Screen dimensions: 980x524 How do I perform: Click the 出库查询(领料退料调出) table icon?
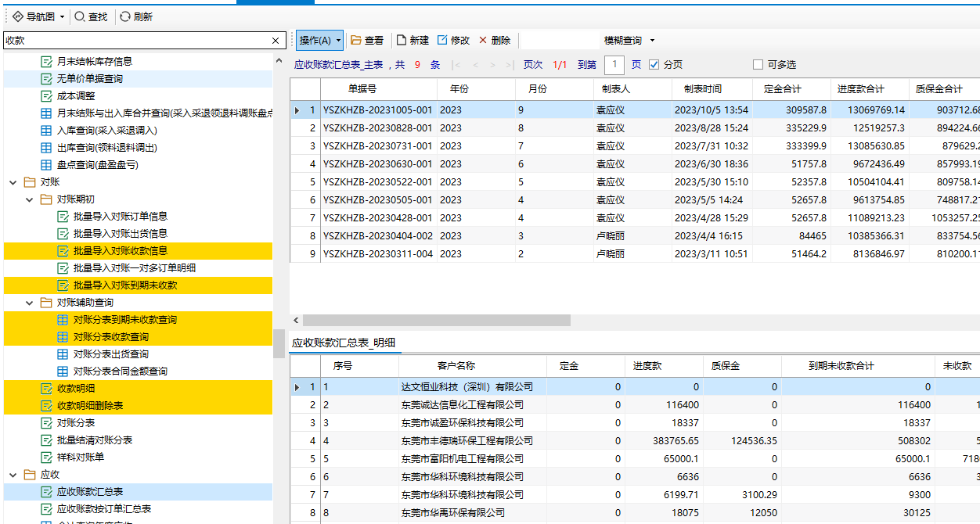46,148
